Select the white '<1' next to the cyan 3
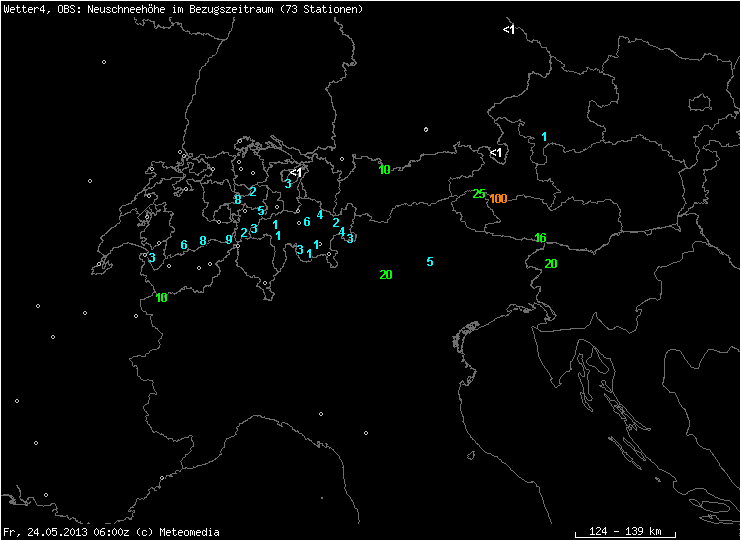The image size is (740, 540). tap(296, 173)
